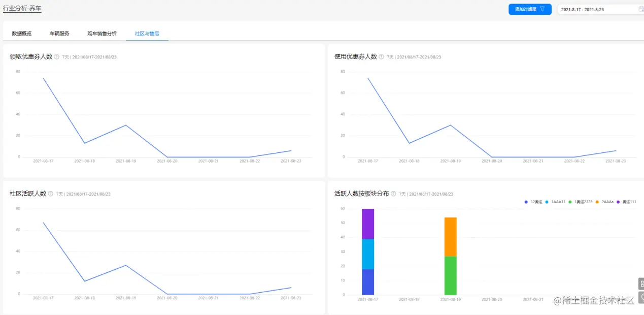Switch to the 车辆服务 tab
Image resolution: width=644 pixels, height=315 pixels.
(x=59, y=34)
